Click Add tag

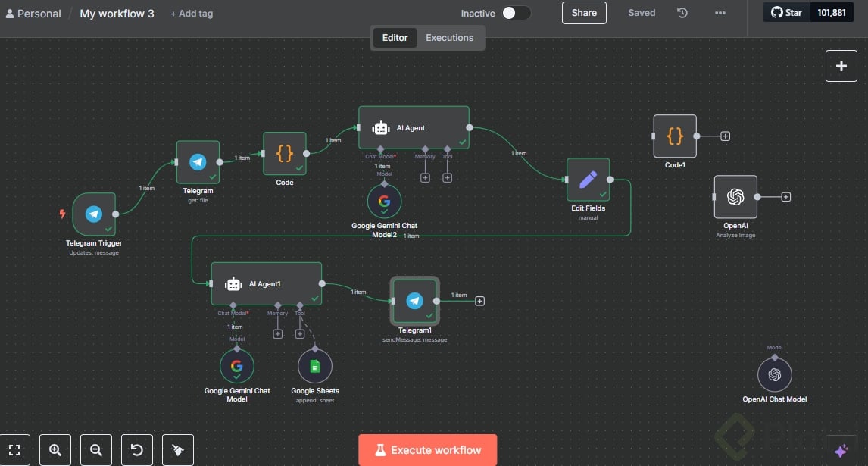[192, 14]
